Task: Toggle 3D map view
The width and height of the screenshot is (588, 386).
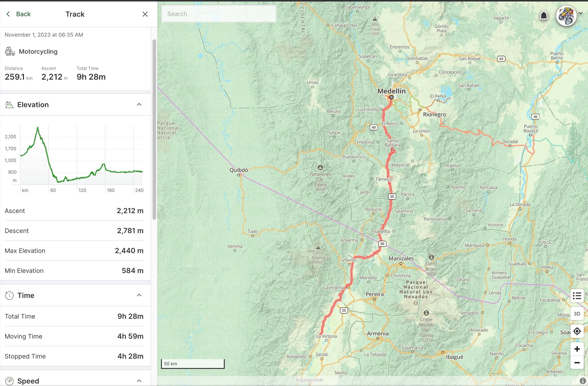Action: pos(577,314)
